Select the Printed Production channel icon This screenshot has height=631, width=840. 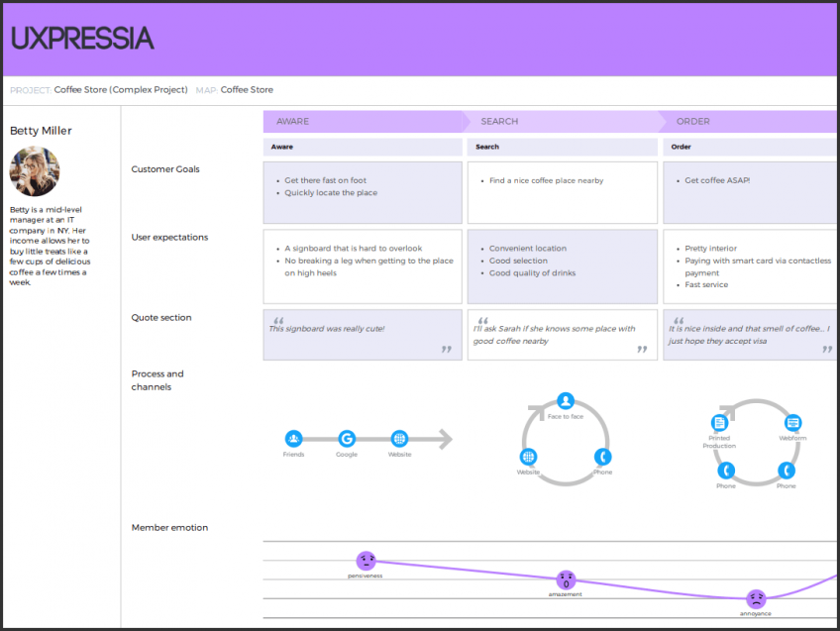[719, 424]
